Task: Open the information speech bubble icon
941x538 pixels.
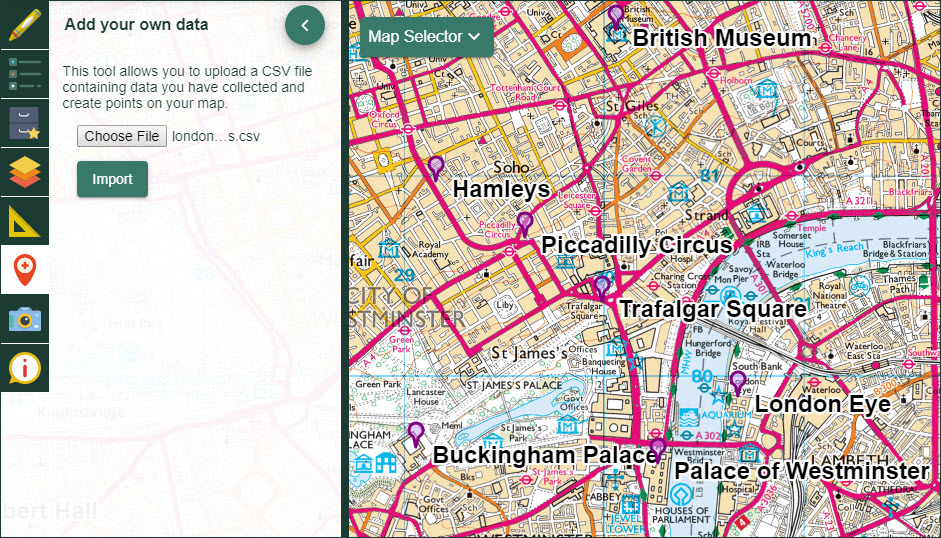Action: pos(24,368)
